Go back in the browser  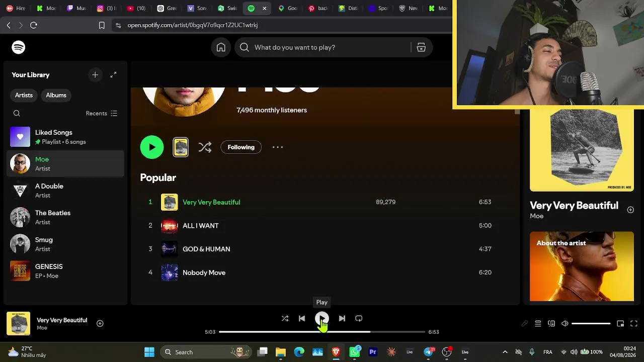pos(9,25)
